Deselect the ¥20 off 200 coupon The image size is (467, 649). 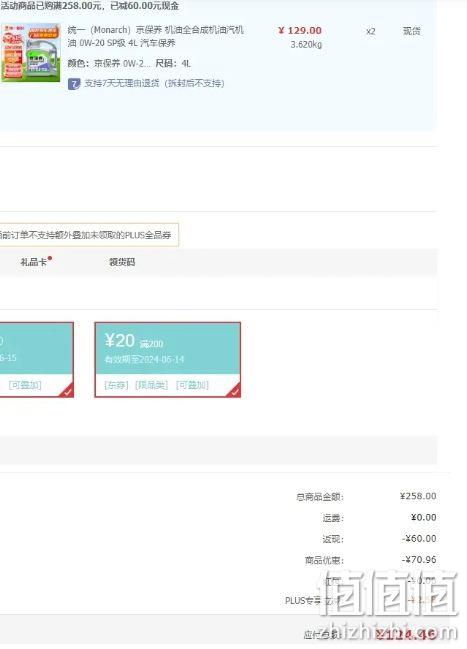[167, 360]
